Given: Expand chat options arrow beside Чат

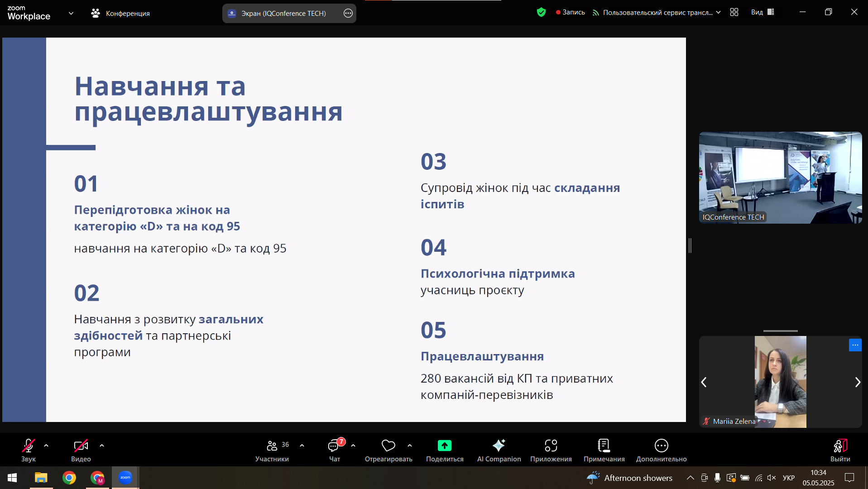Looking at the screenshot, I should (353, 446).
